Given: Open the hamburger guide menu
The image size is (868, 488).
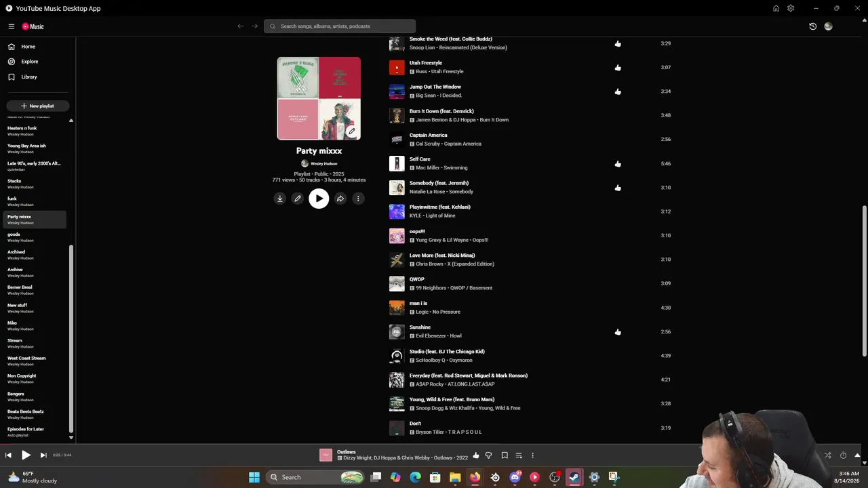Looking at the screenshot, I should coord(12,26).
